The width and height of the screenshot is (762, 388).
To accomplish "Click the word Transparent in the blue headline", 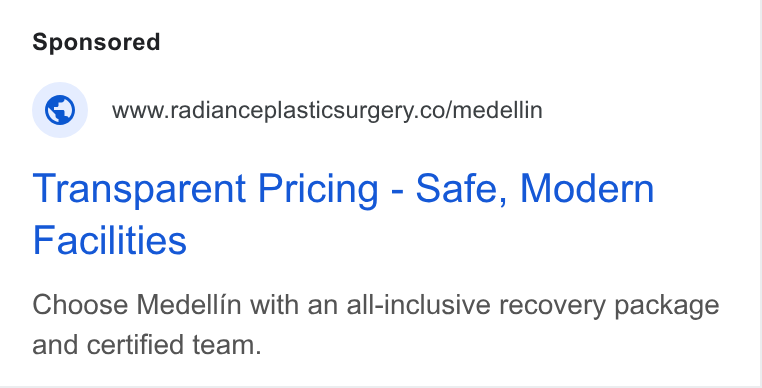I will pos(139,189).
